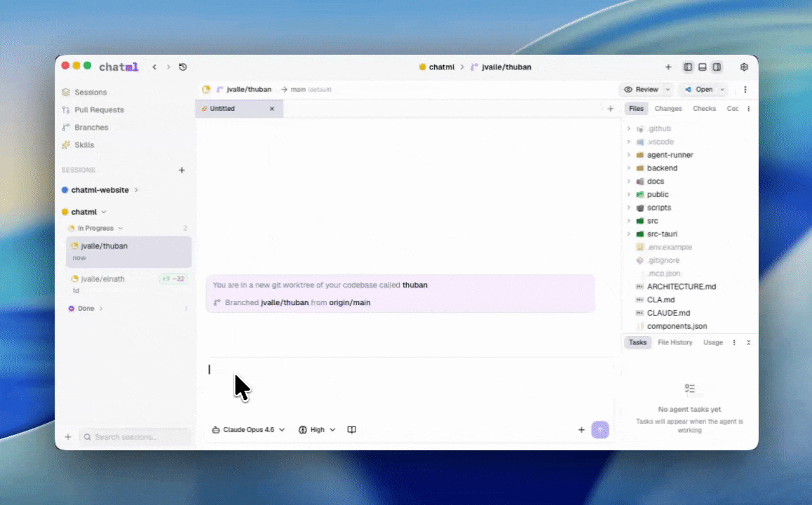Viewport: 812px width, 505px height.
Task: Open the Claude Opus 4.6 model dropdown
Action: 249,430
